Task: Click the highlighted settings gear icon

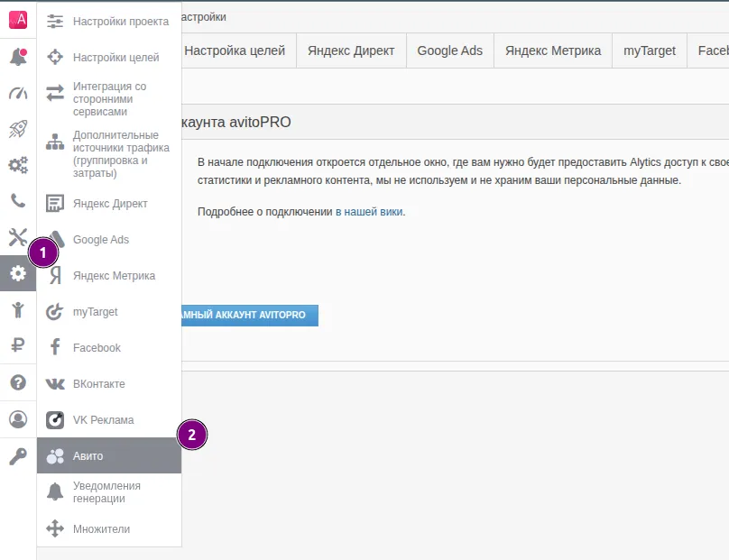Action: tap(18, 273)
